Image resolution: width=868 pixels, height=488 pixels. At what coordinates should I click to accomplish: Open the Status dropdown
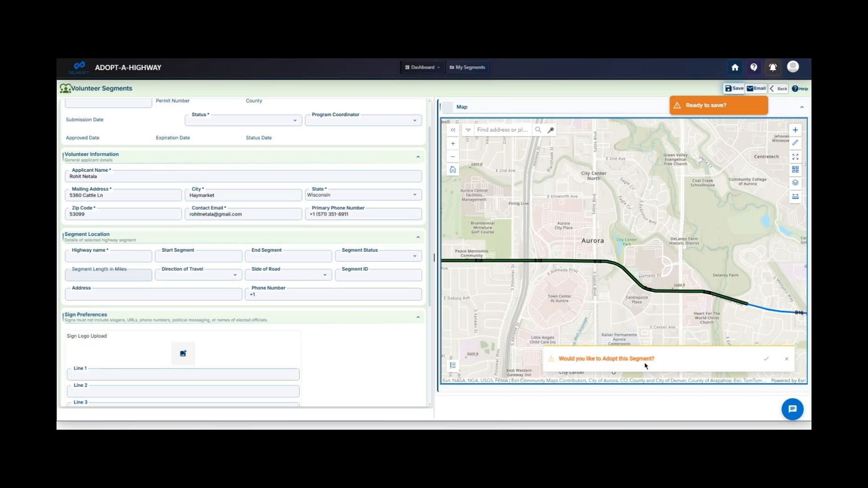click(294, 120)
